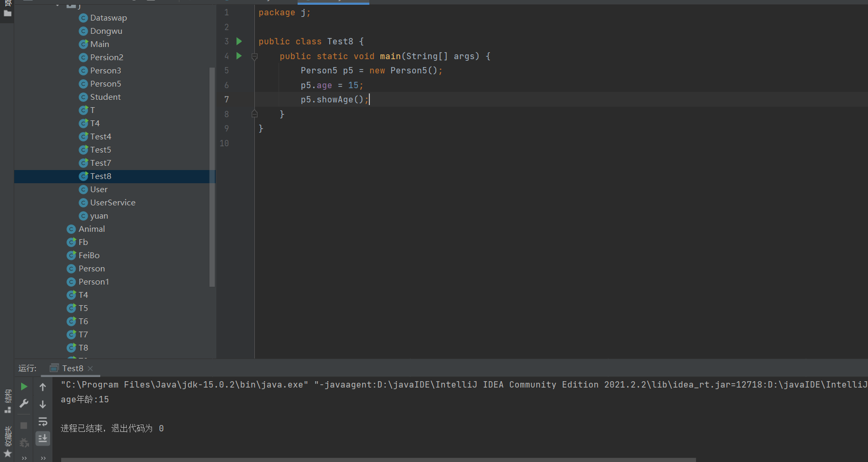Select Persion2 in the project tree
This screenshot has width=868, height=462.
coord(107,58)
